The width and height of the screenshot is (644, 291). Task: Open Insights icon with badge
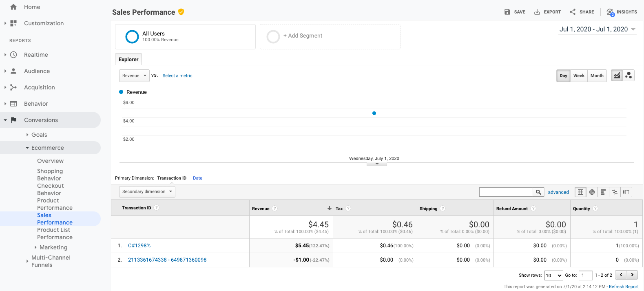point(610,12)
